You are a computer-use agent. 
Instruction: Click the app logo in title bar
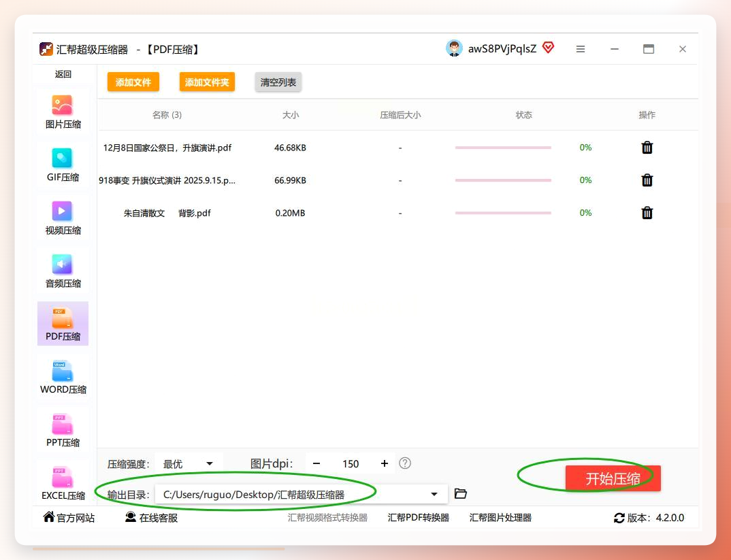click(46, 49)
